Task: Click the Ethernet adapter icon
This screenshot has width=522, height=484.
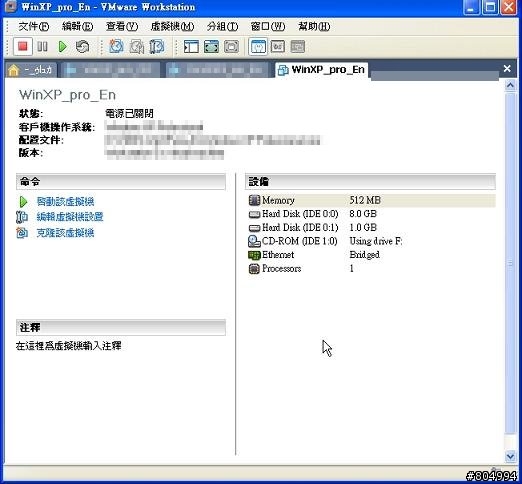Action: pyautogui.click(x=254, y=255)
